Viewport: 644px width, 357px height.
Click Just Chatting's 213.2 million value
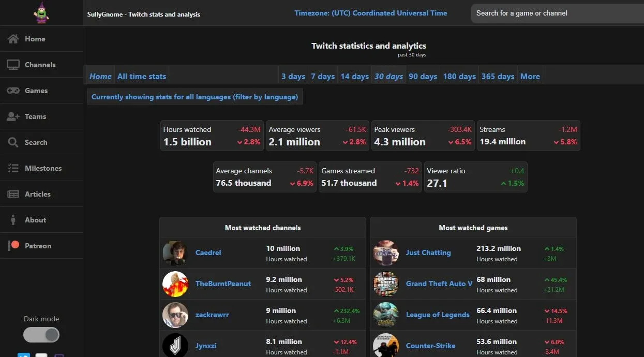click(499, 248)
